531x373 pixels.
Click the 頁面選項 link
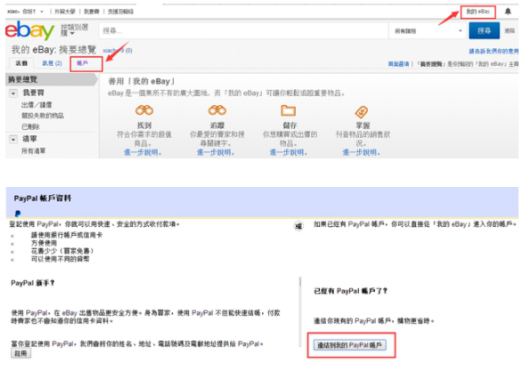pos(398,64)
